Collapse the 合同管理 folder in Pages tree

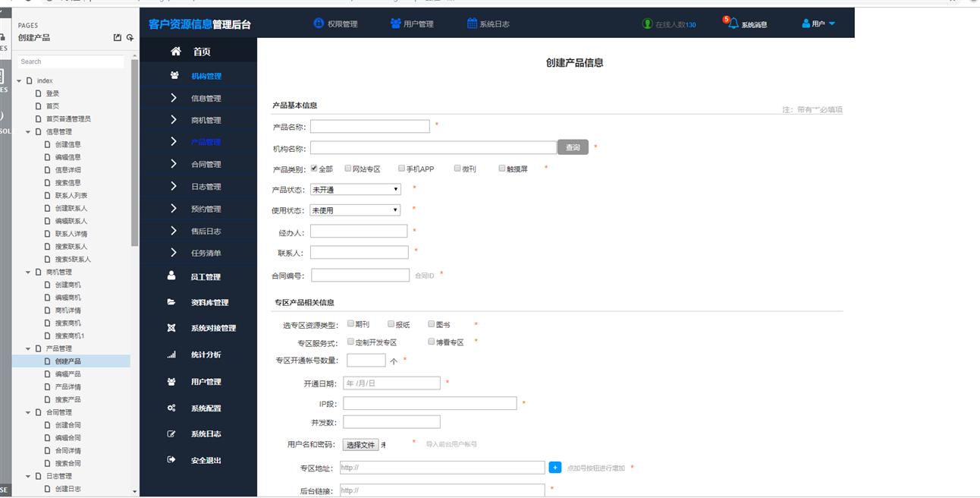28,412
